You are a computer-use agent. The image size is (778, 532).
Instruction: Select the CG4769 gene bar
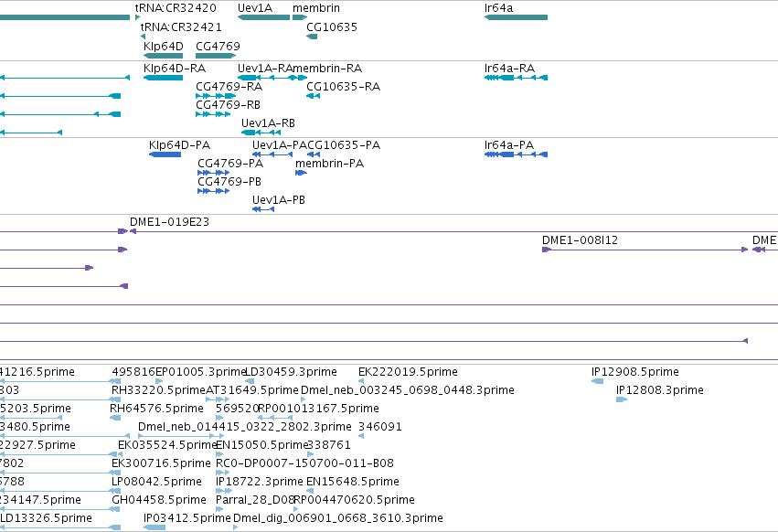click(216, 56)
